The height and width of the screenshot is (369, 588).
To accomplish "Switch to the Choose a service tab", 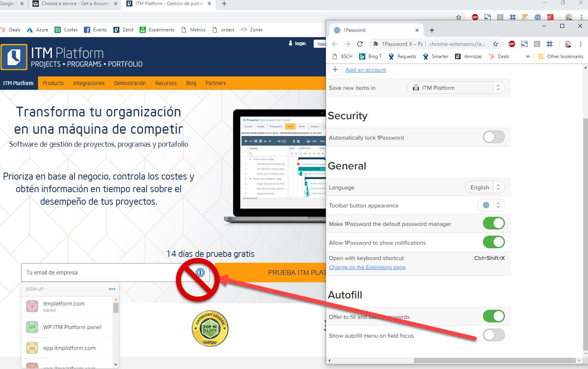I will (74, 5).
